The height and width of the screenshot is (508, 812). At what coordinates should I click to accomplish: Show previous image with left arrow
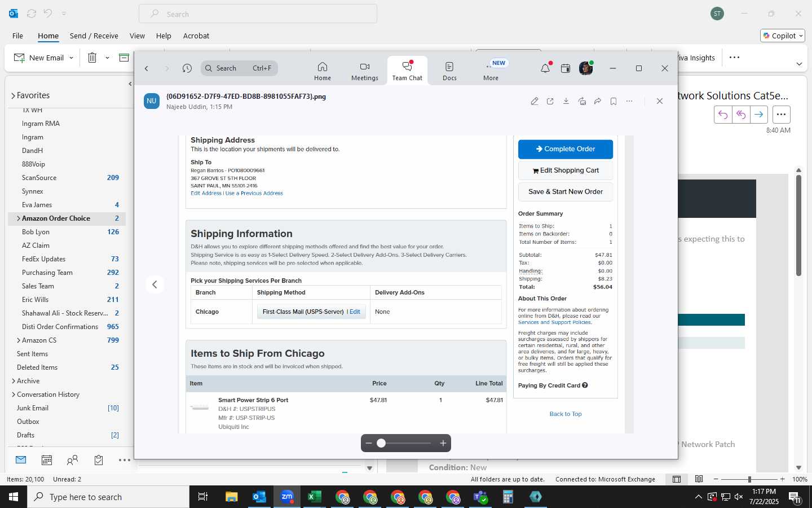(x=155, y=284)
